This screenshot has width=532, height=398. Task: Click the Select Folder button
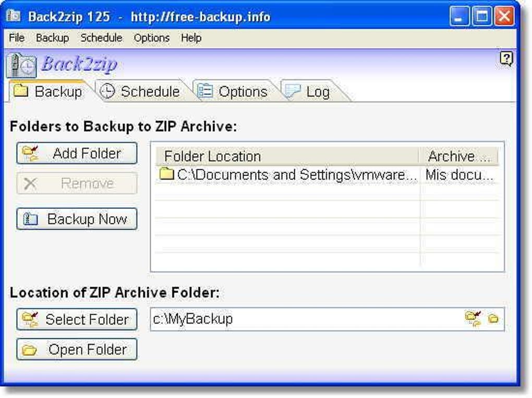pyautogui.click(x=77, y=319)
